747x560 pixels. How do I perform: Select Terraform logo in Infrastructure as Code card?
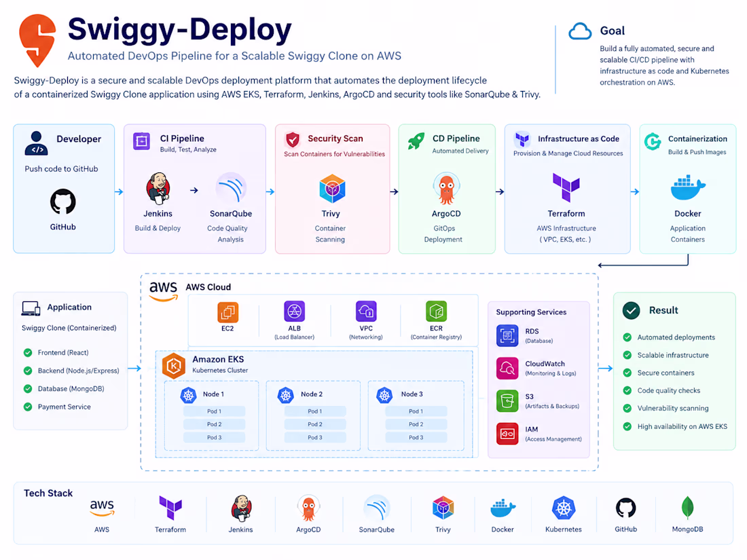click(x=566, y=187)
